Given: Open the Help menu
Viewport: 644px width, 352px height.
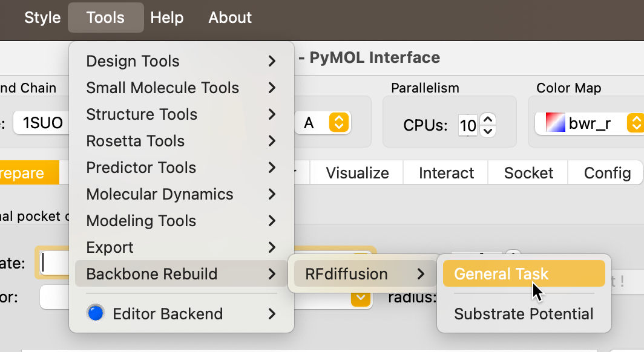Looking at the screenshot, I should (167, 18).
